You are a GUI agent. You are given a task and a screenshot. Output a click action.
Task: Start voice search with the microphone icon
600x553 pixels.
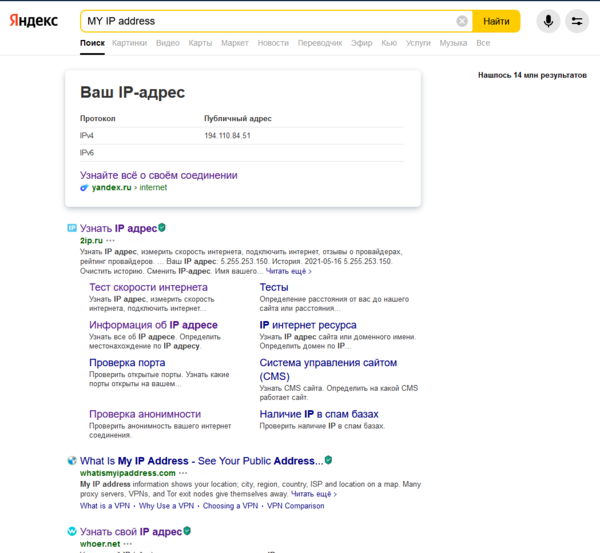(x=548, y=21)
